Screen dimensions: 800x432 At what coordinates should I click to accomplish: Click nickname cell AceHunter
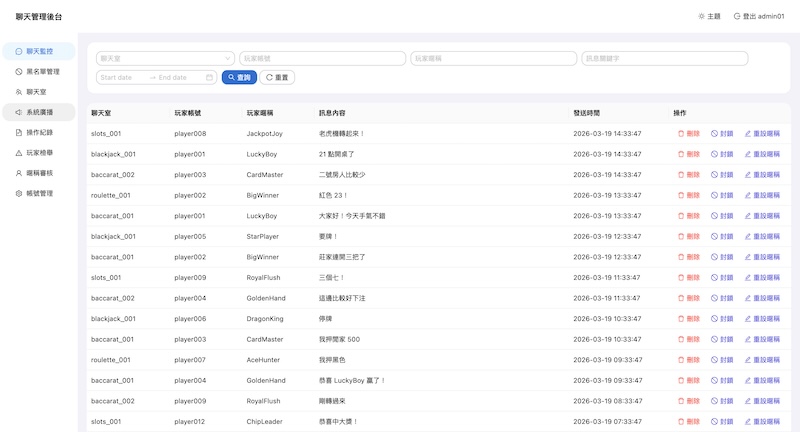(263, 360)
